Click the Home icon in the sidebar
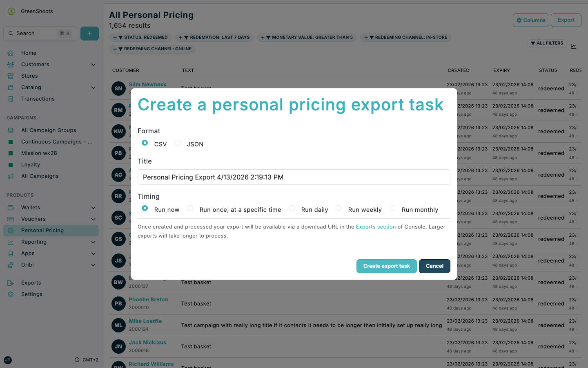The height and width of the screenshot is (368, 588). coord(11,53)
